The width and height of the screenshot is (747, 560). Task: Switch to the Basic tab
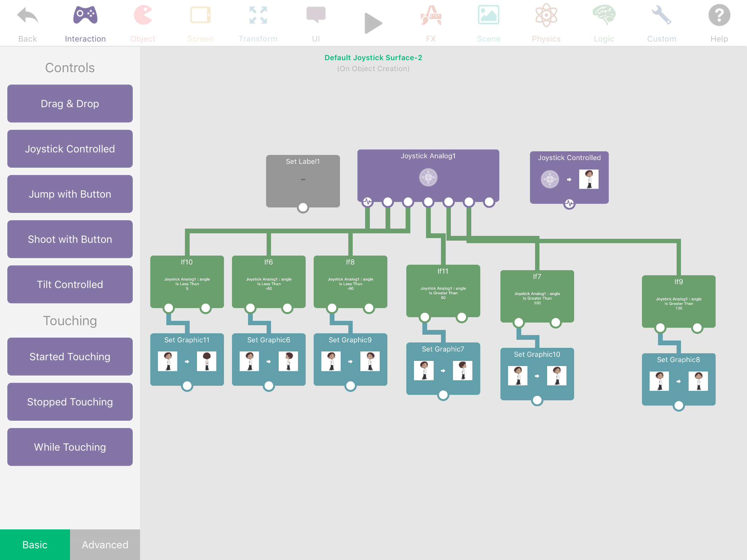[35, 544]
